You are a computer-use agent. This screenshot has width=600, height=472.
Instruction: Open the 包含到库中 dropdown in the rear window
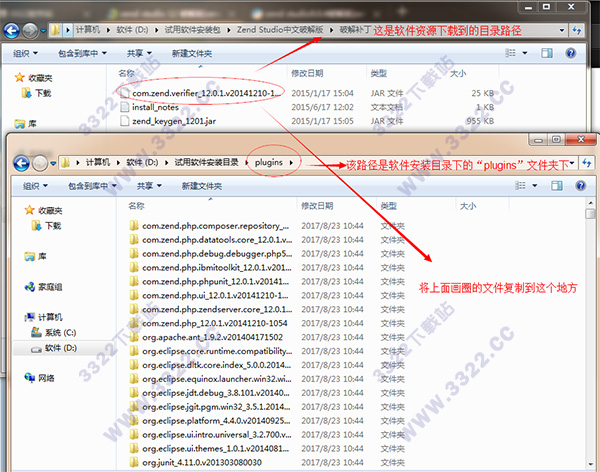coord(82,53)
